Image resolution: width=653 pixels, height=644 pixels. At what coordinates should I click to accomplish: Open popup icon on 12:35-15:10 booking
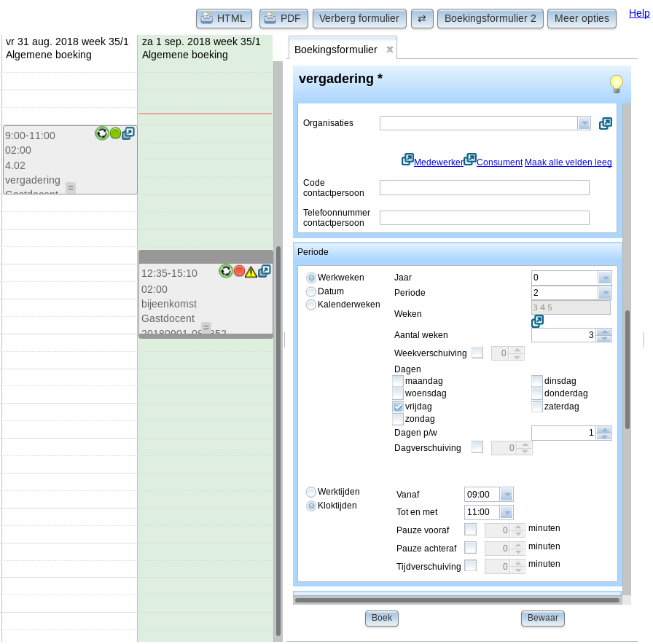pos(264,272)
